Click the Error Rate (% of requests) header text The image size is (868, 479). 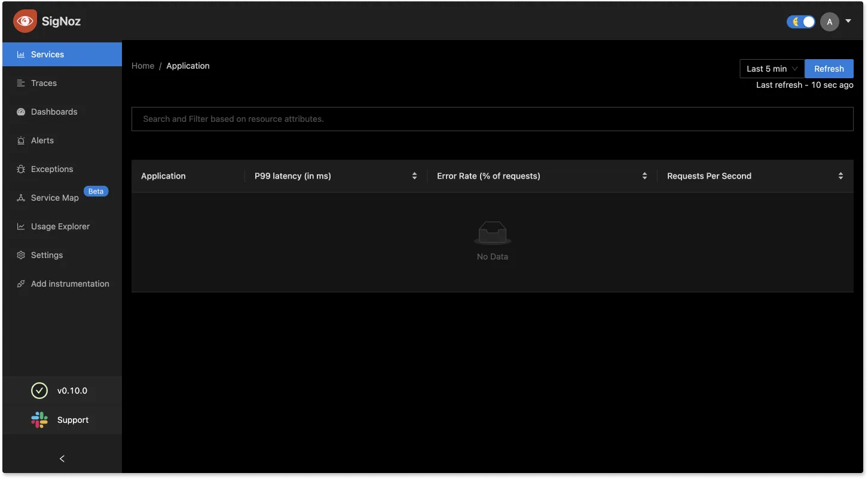pos(488,176)
